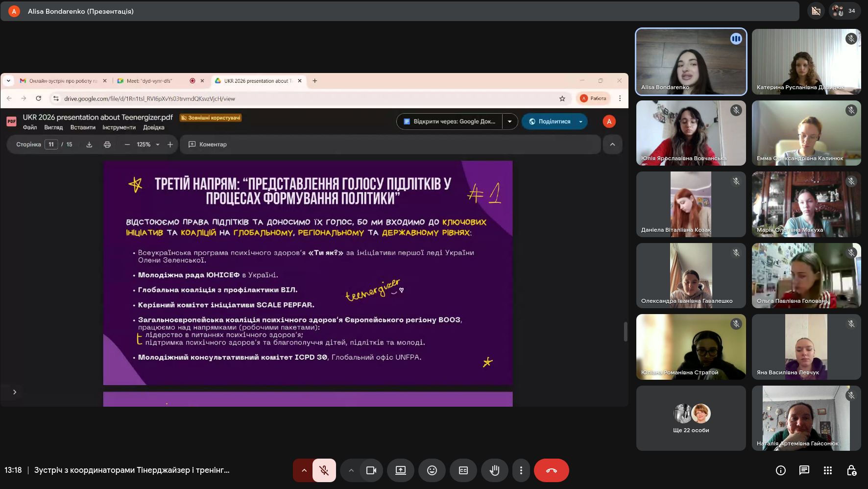Open the chat panel icon

[x=804, y=470]
